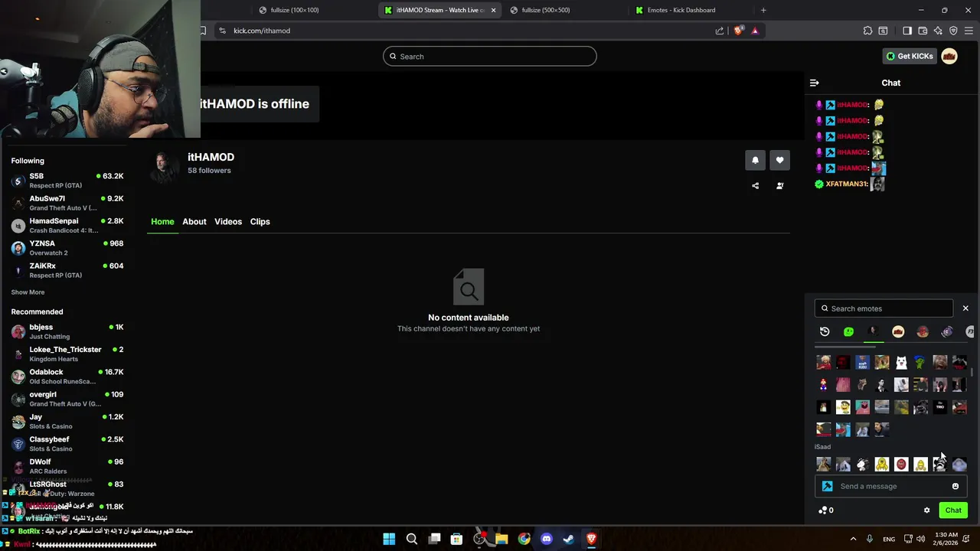Click XFATMAN31 username in chat
The height and width of the screenshot is (551, 980).
click(x=847, y=184)
